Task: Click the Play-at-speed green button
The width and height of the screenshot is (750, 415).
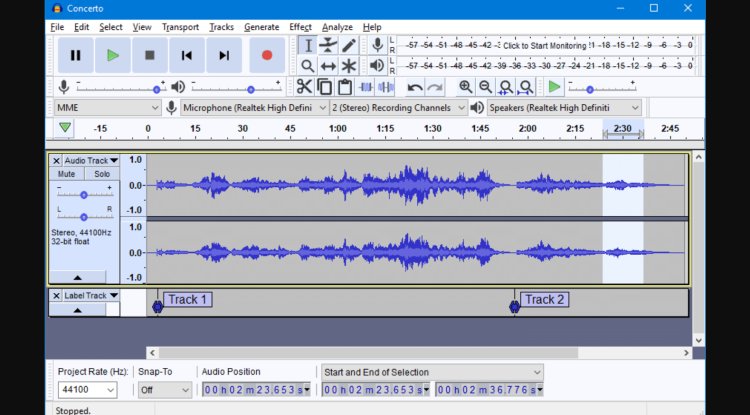Action: point(554,87)
